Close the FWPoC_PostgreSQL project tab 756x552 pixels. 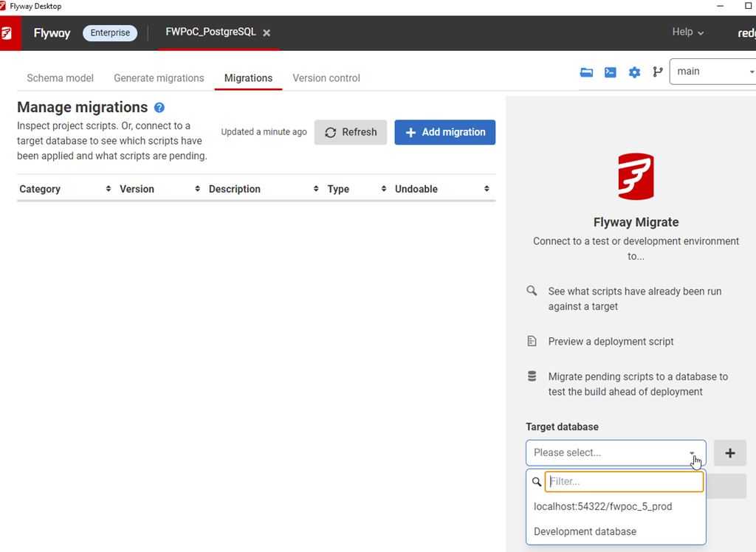[x=267, y=33]
